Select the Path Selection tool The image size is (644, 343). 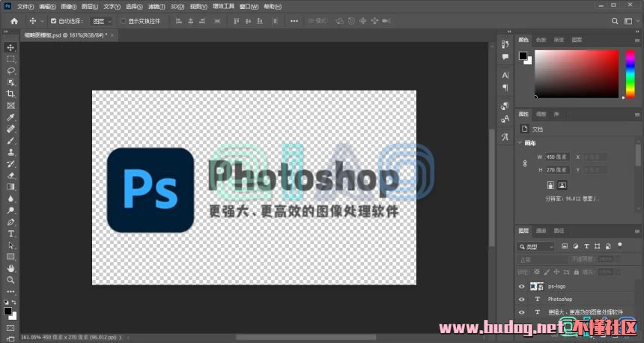10,245
